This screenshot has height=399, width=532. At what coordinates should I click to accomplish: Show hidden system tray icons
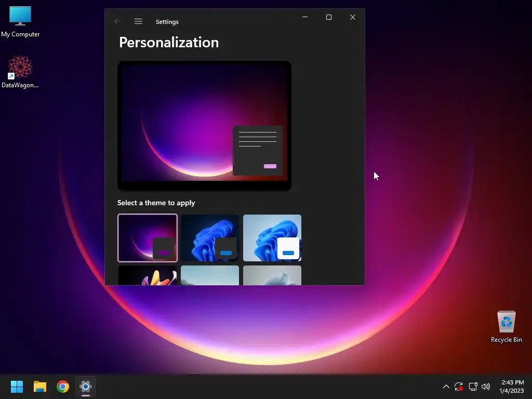pos(446,387)
